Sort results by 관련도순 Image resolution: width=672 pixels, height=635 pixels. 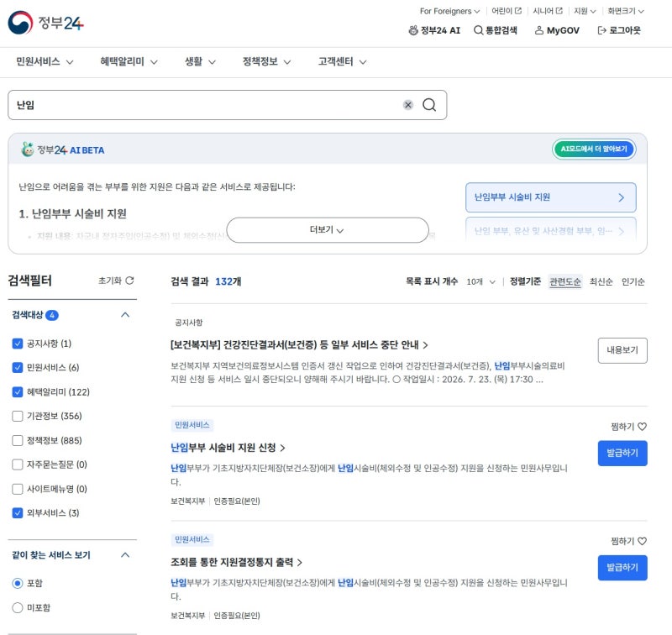[x=564, y=281]
